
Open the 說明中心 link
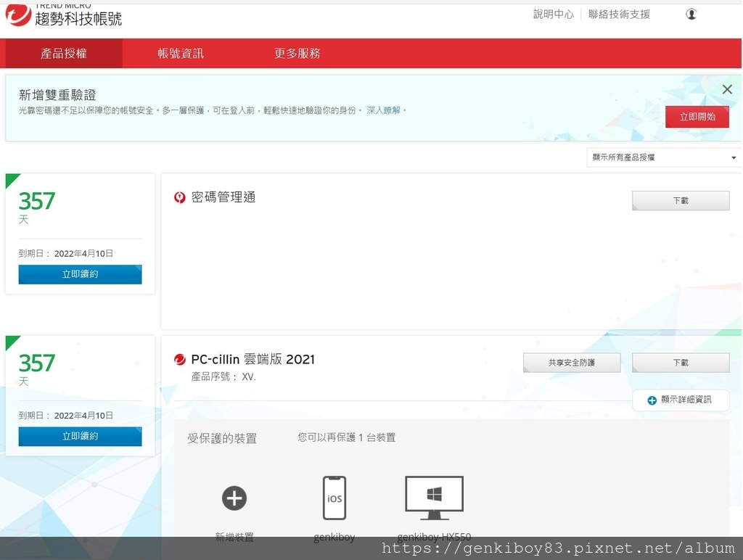point(553,15)
